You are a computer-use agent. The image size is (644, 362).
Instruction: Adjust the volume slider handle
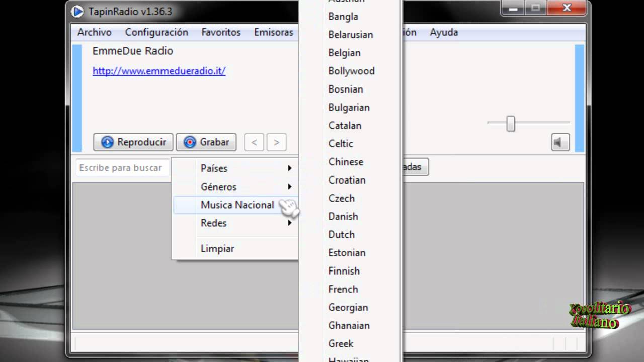point(511,124)
